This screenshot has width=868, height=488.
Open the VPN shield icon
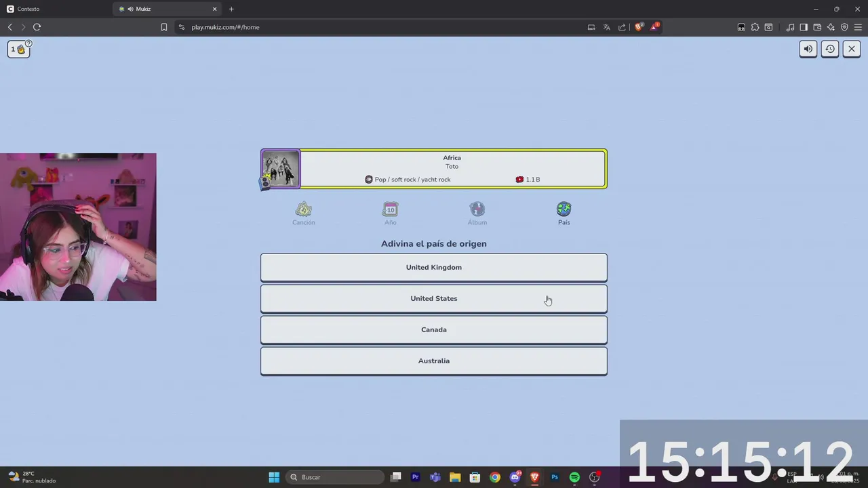coord(844,27)
